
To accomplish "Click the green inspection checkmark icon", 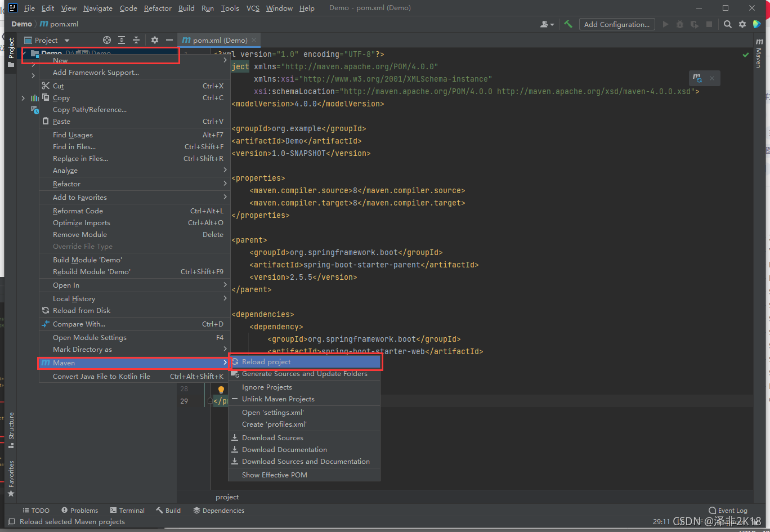I will (746, 55).
